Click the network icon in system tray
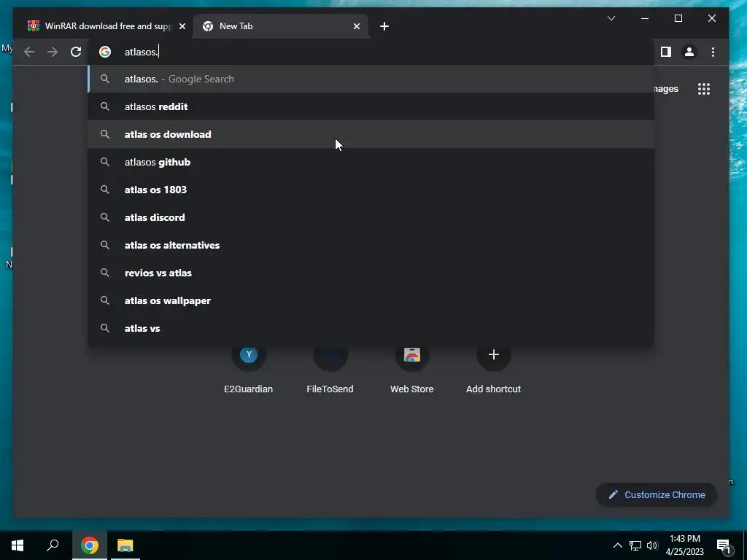The width and height of the screenshot is (747, 560). click(x=635, y=545)
